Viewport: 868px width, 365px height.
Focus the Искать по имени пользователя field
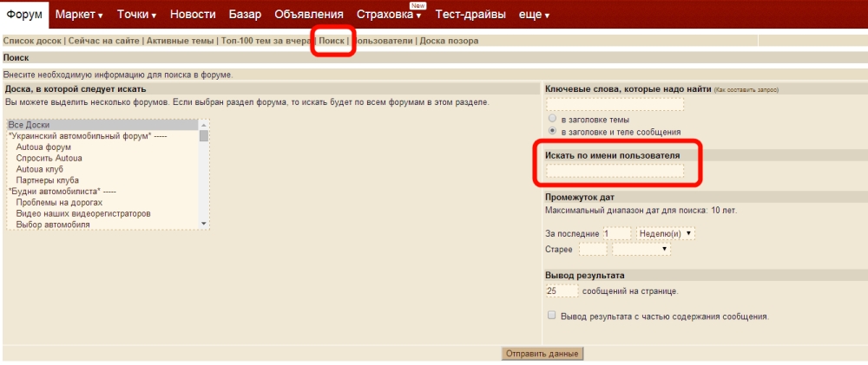[x=614, y=170]
